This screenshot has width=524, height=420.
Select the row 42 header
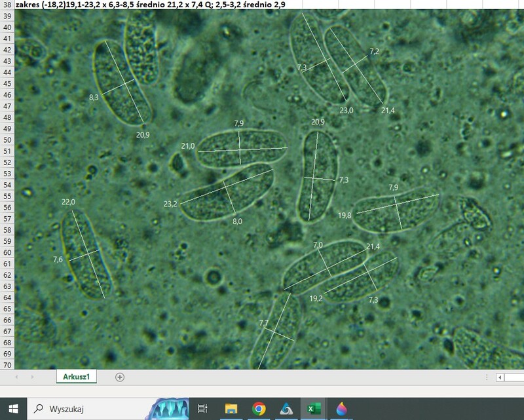(x=7, y=50)
